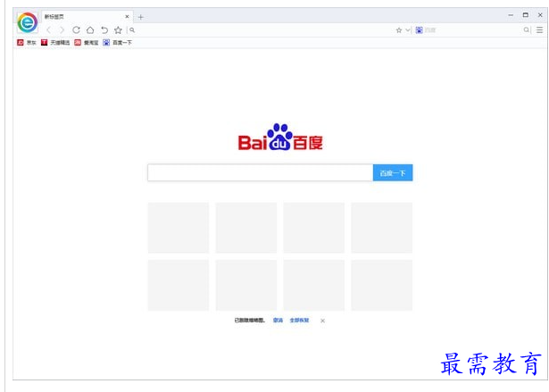Expand the dropdown arrow next to bookmark star

point(408,30)
